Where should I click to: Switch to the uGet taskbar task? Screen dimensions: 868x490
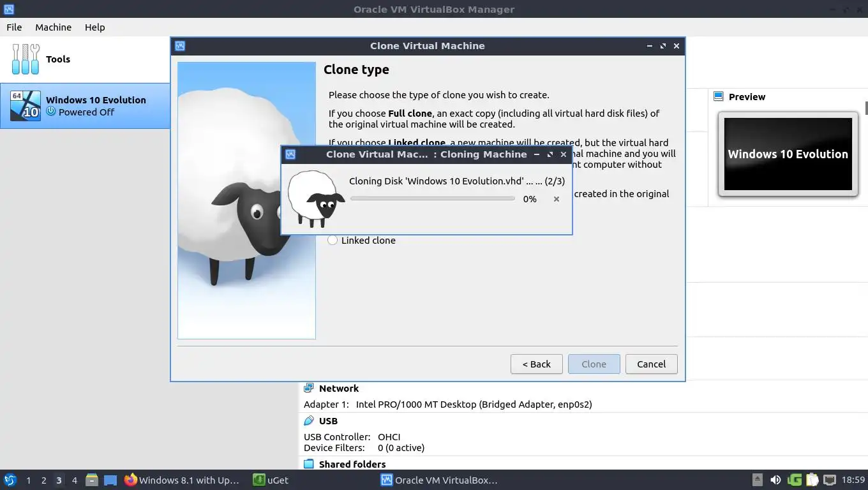tap(271, 480)
